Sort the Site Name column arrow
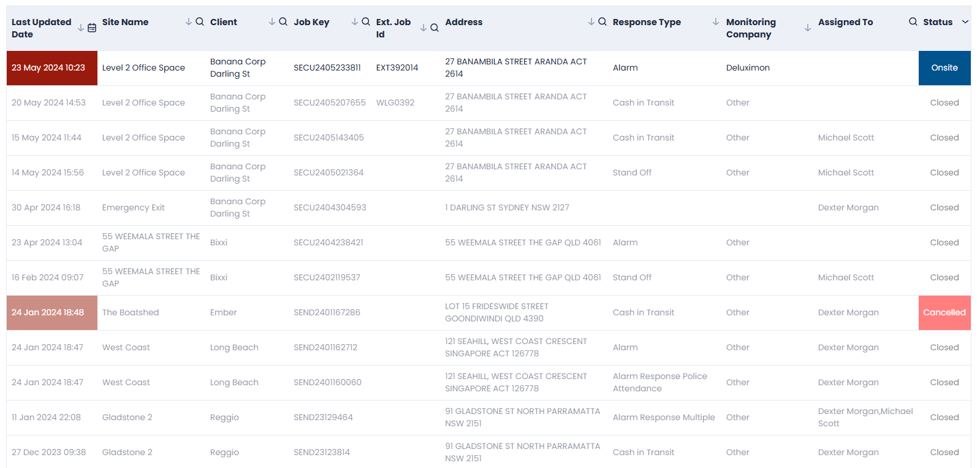The height and width of the screenshot is (468, 980). (x=189, y=21)
